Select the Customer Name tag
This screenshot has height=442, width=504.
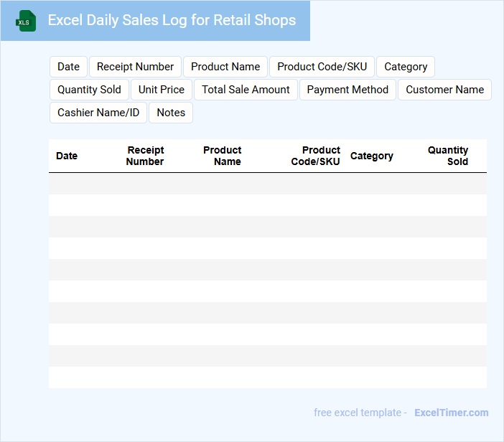coord(444,90)
